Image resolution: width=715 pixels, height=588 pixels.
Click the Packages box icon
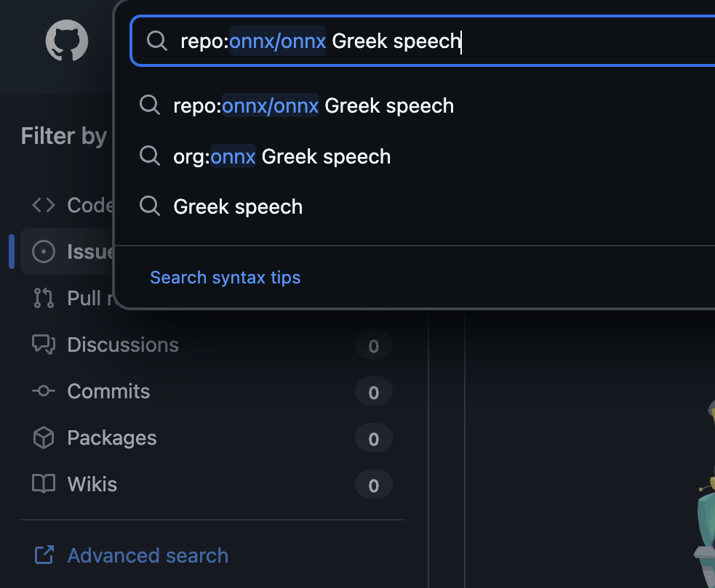coord(44,438)
